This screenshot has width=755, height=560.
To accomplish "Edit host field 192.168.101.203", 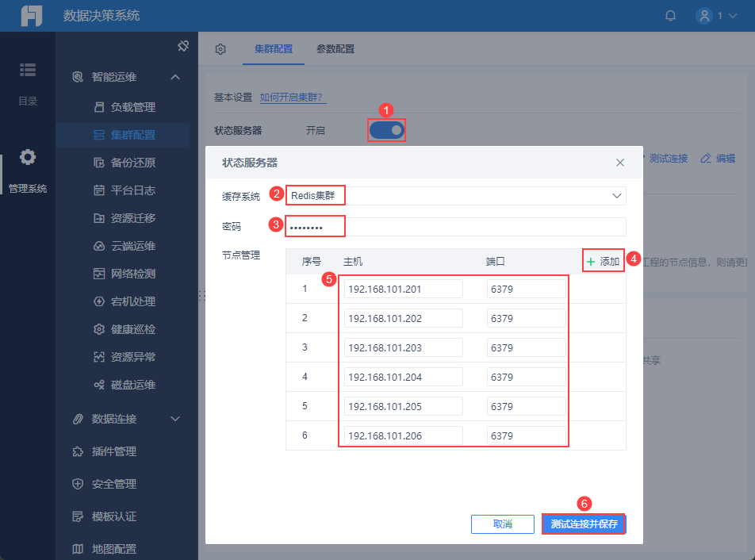I will pyautogui.click(x=403, y=347).
